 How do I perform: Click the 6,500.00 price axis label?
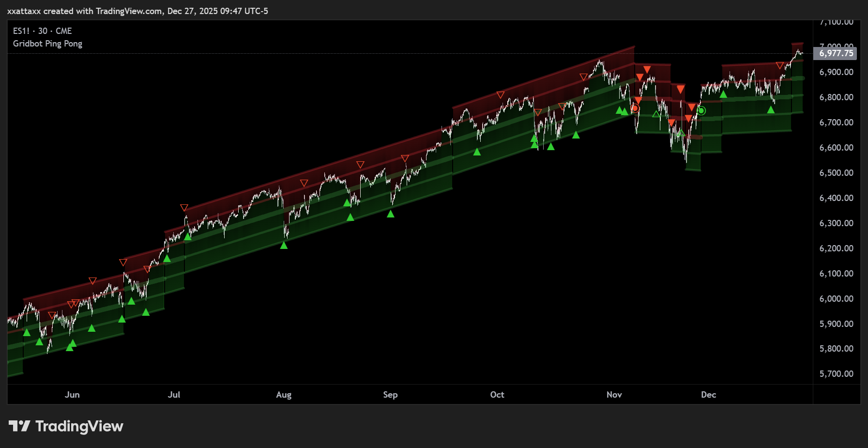click(x=836, y=173)
